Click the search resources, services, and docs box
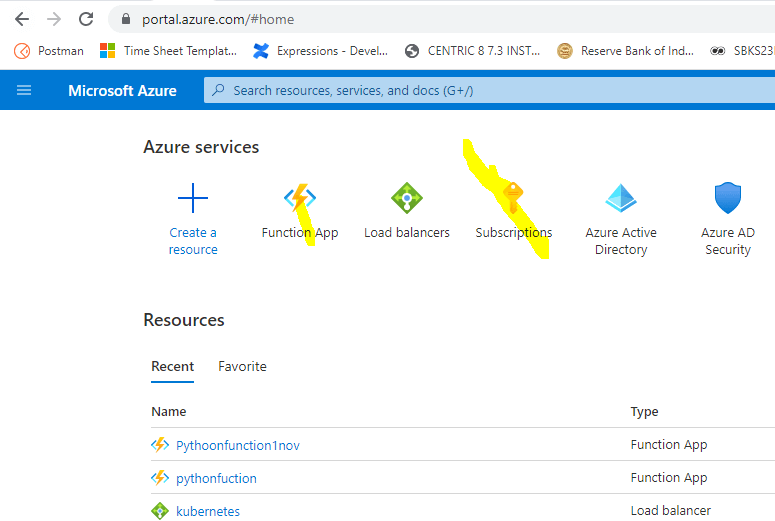Screen dimensions: 775x521 [x=489, y=90]
